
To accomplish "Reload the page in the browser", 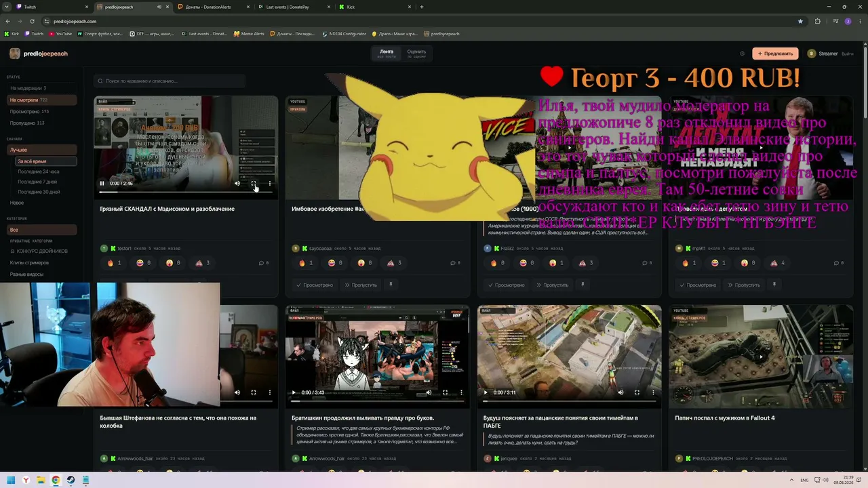I will click(x=33, y=21).
